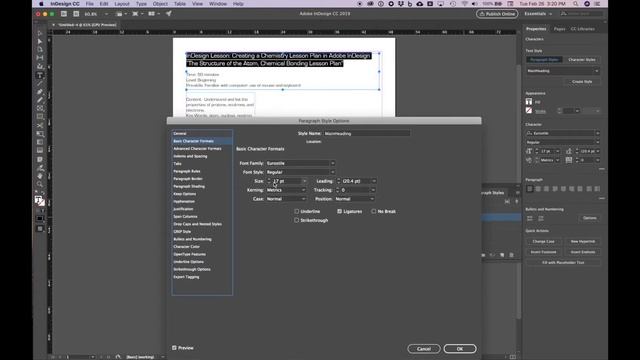Select the Page tool
Image resolution: width=640 pixels, height=360 pixels.
[x=40, y=49]
